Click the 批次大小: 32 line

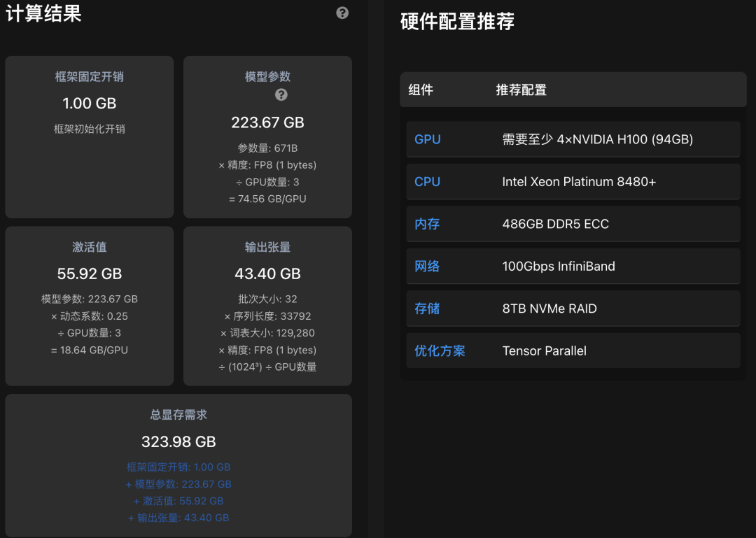click(267, 299)
